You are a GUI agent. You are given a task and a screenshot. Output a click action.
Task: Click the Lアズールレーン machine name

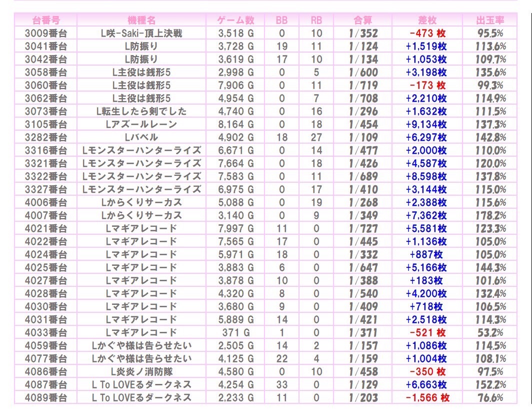(141, 125)
